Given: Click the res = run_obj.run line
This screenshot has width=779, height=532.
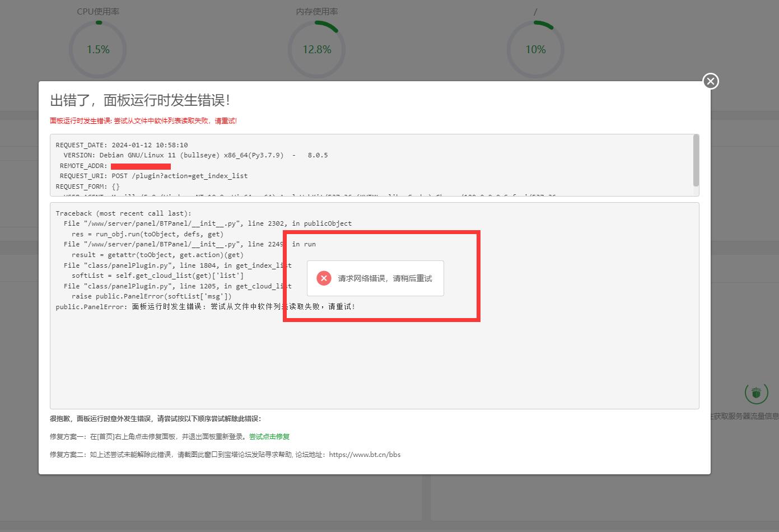Looking at the screenshot, I should point(147,234).
